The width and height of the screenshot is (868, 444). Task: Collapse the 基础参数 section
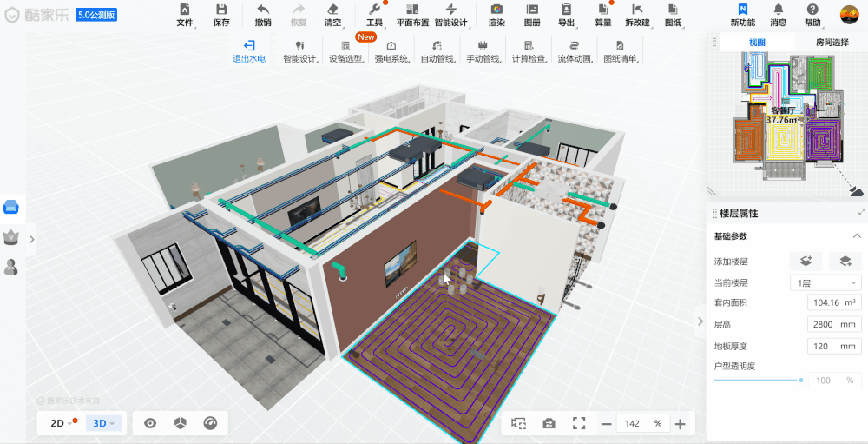pos(856,236)
